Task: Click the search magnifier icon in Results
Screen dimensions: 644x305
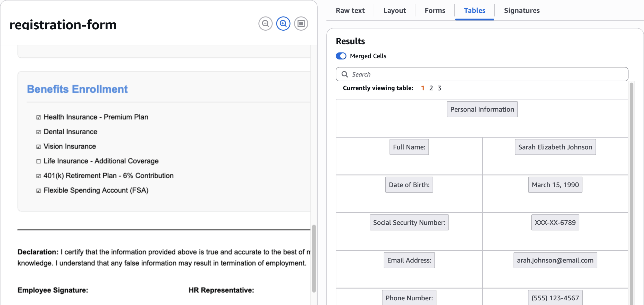Action: (x=345, y=74)
